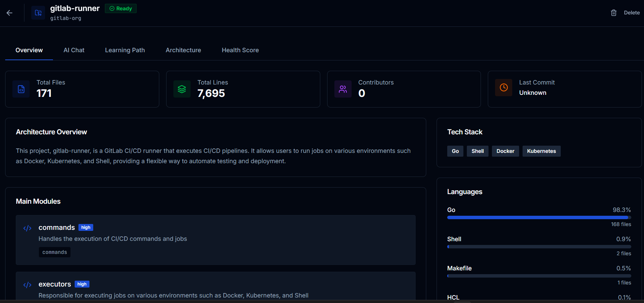Click the Contributors count 0

coord(362,93)
